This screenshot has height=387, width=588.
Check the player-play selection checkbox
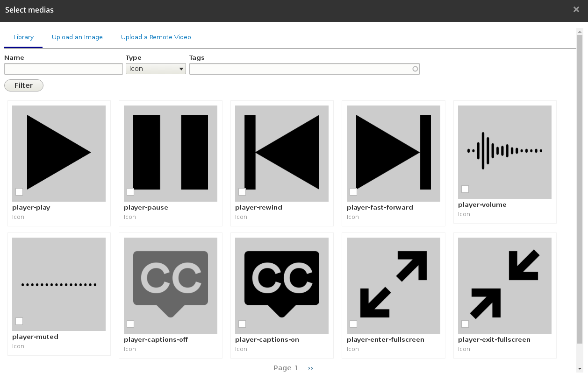tap(19, 191)
